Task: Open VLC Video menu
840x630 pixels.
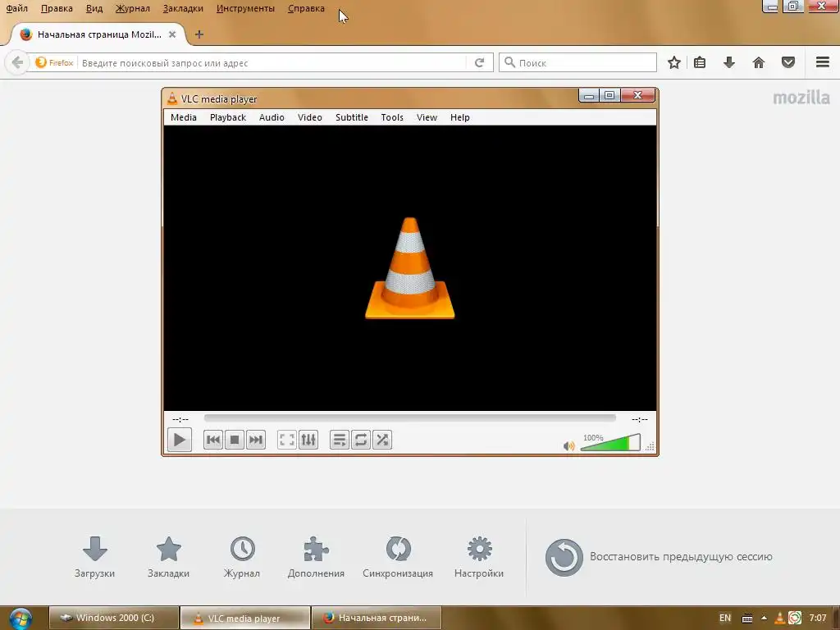Action: click(x=309, y=117)
